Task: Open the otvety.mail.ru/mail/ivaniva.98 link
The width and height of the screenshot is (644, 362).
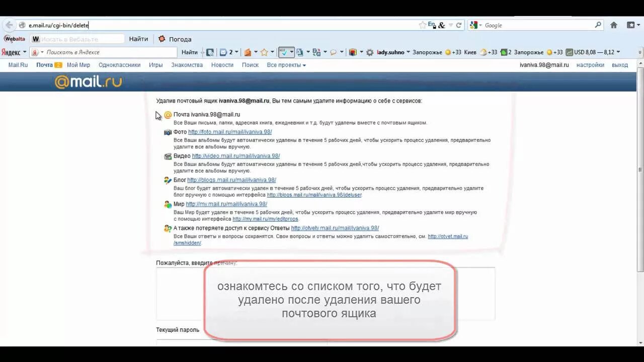Action: pyautogui.click(x=335, y=228)
